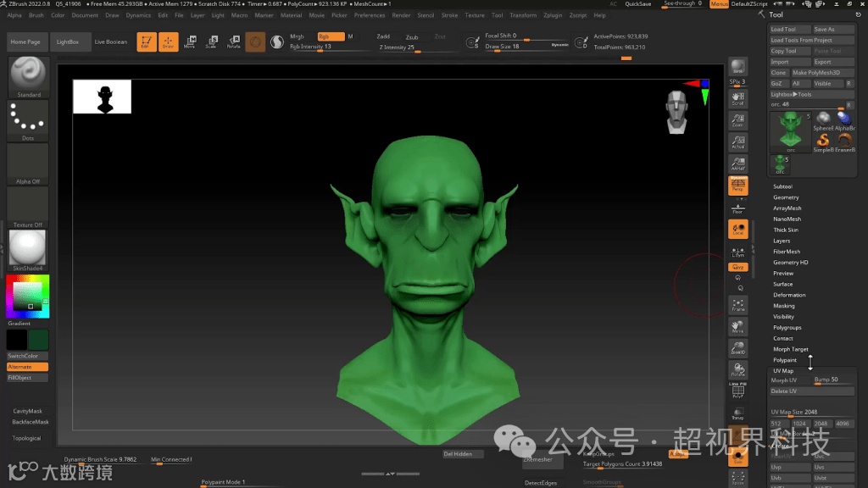Activate the Scale tool icon

click(211, 42)
